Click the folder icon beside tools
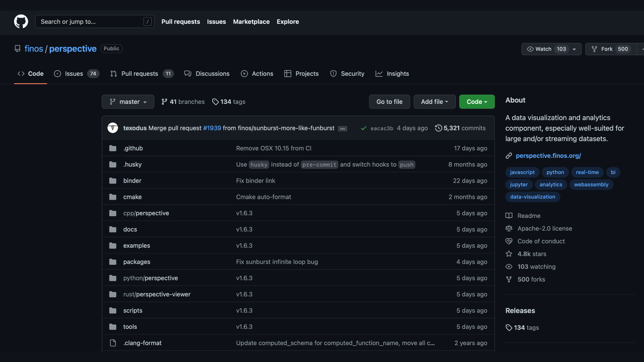This screenshot has width=644, height=362. 113,327
